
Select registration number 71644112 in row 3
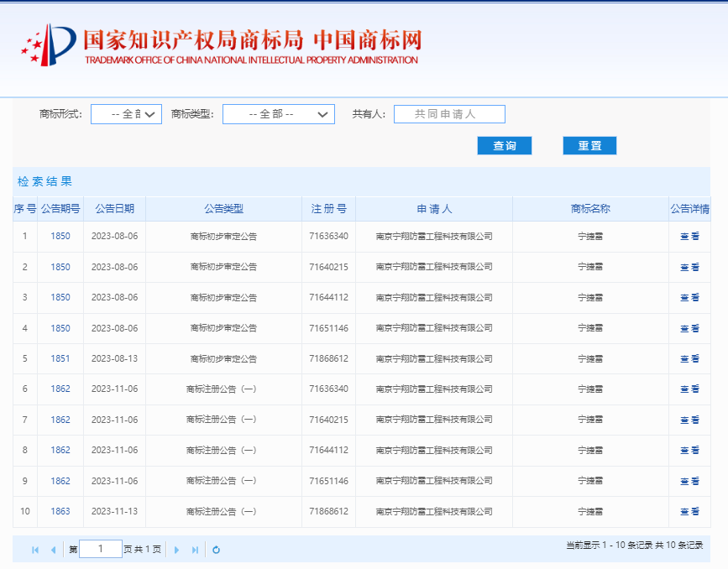tap(328, 297)
